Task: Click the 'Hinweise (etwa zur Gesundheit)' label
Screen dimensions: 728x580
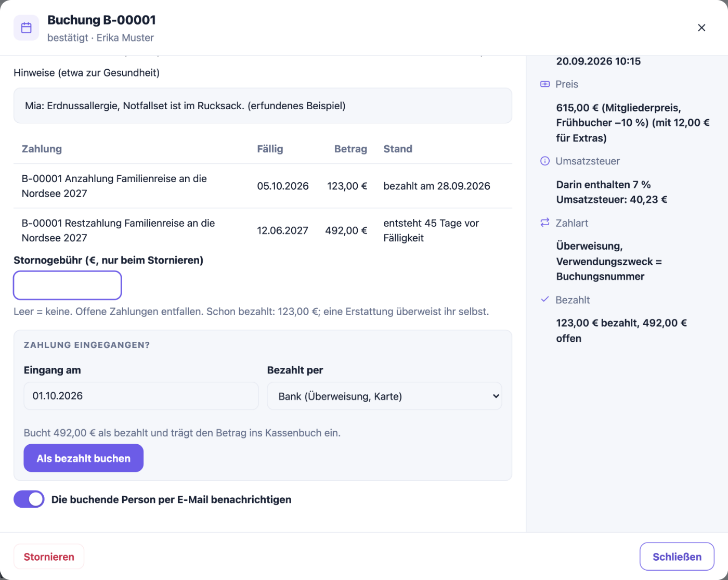Action: (x=86, y=73)
